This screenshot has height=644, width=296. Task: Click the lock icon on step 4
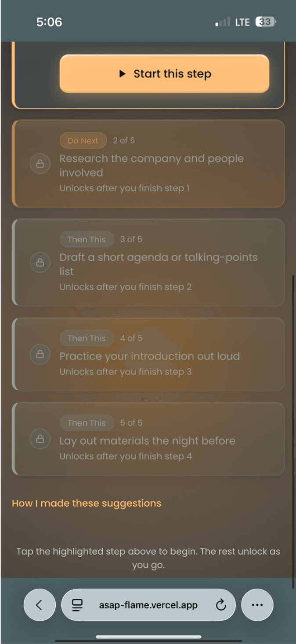click(40, 354)
